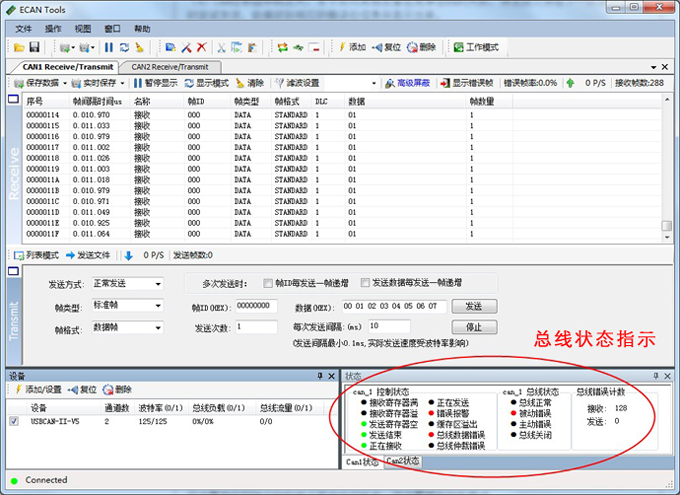This screenshot has height=495, width=680.
Task: Click 删除 delete in main toolbar
Action: tap(421, 47)
